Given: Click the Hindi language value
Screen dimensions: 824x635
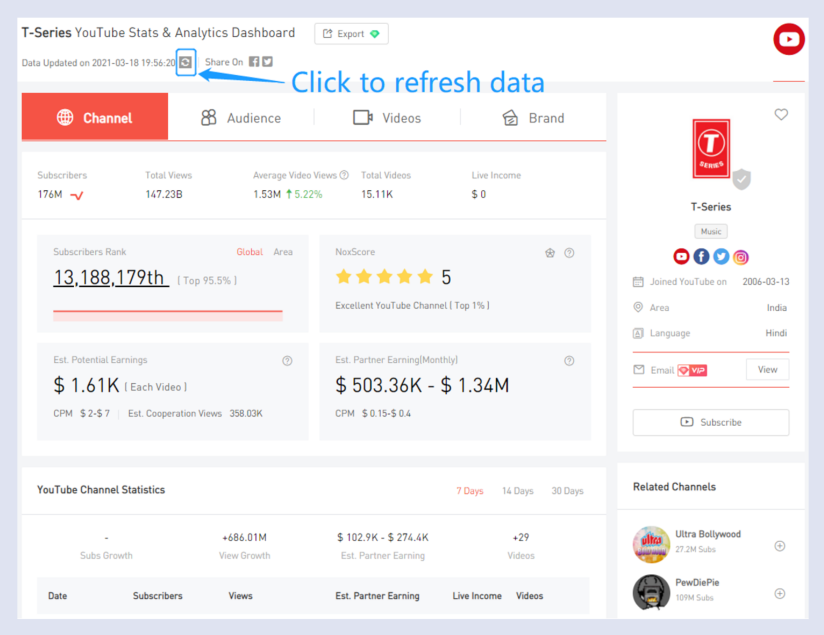Looking at the screenshot, I should pyautogui.click(x=776, y=333).
